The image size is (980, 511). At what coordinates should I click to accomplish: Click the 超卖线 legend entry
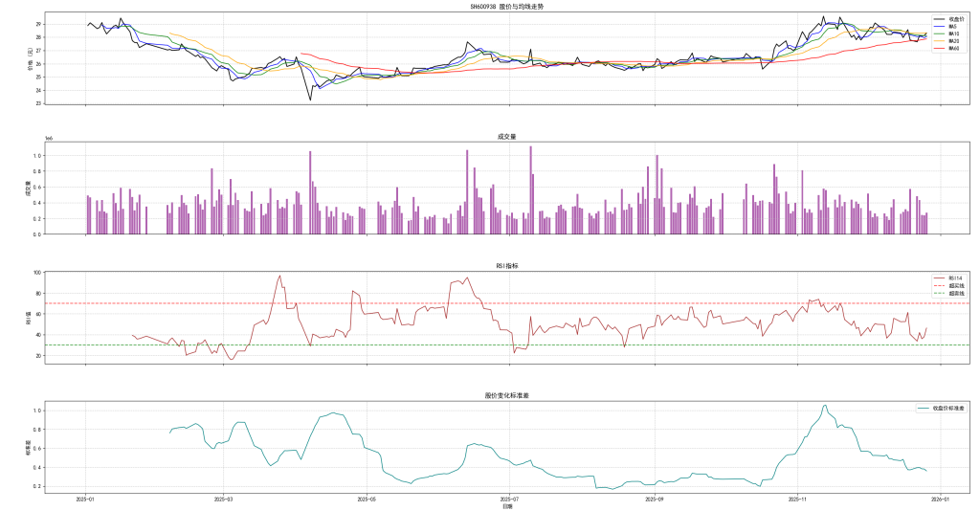956,293
